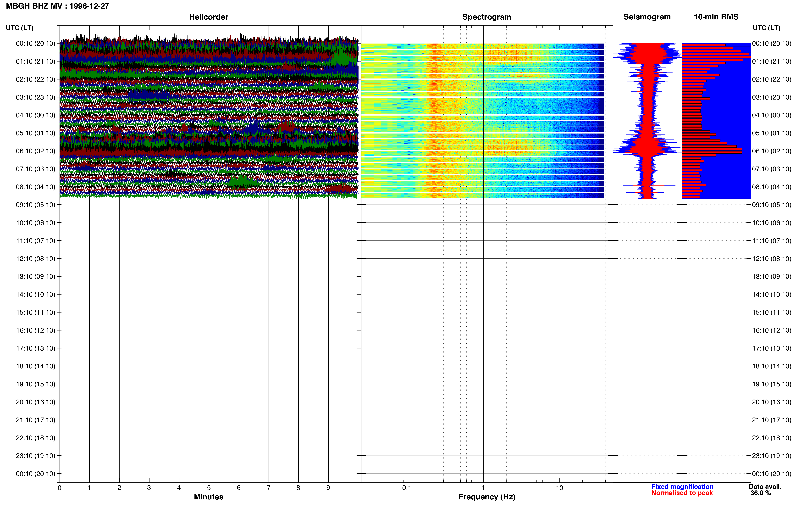Click Minutes axis tick 4

pos(179,487)
